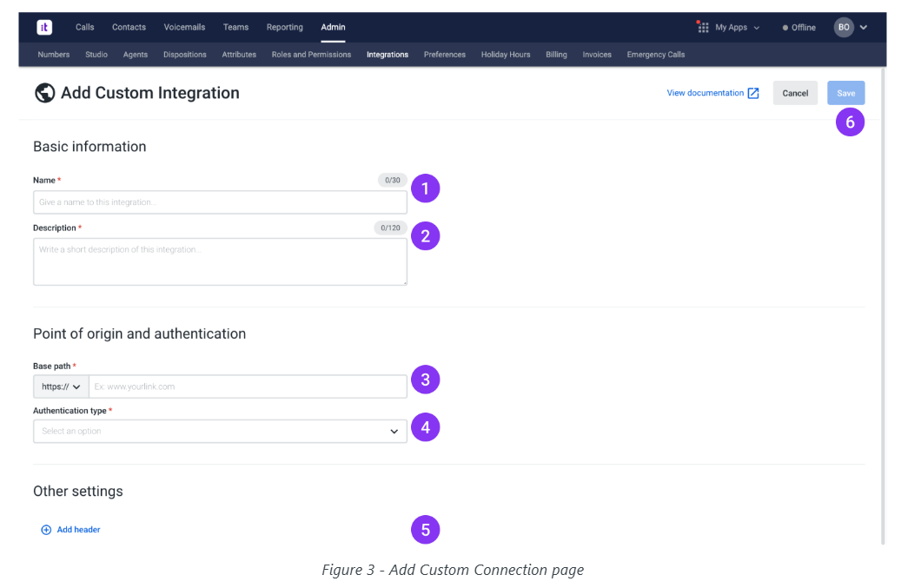Expand the user account chevron
Image resolution: width=901 pixels, height=588 pixels.
(x=864, y=27)
